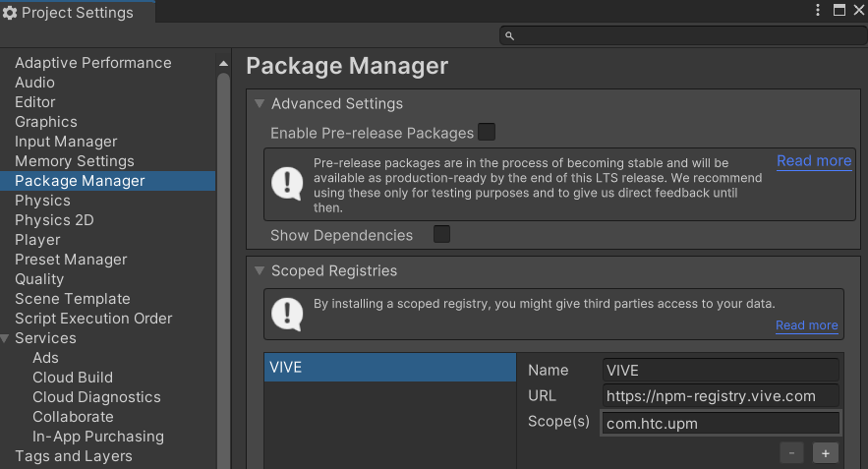Click the plus button to add scope
The height and width of the screenshot is (469, 868).
[x=825, y=453]
